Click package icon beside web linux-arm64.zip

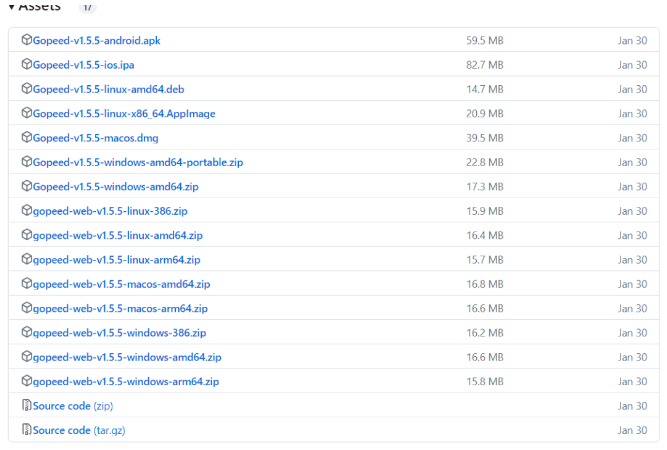pyautogui.click(x=26, y=259)
